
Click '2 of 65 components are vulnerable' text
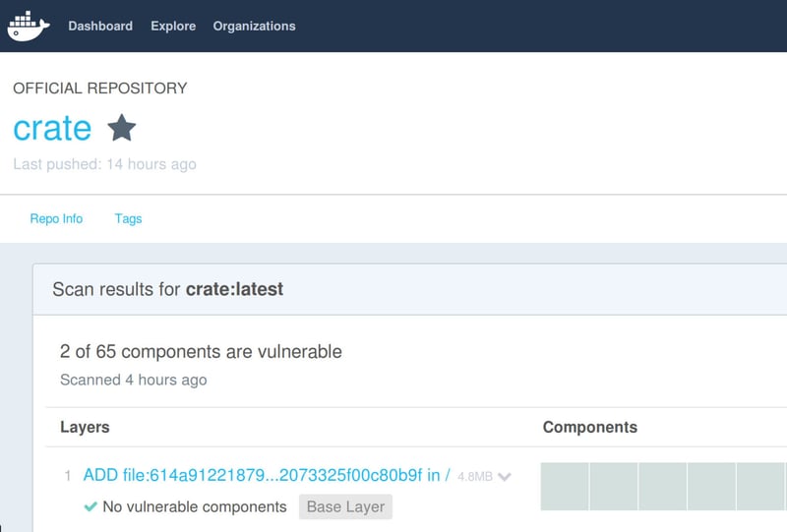[x=201, y=351]
